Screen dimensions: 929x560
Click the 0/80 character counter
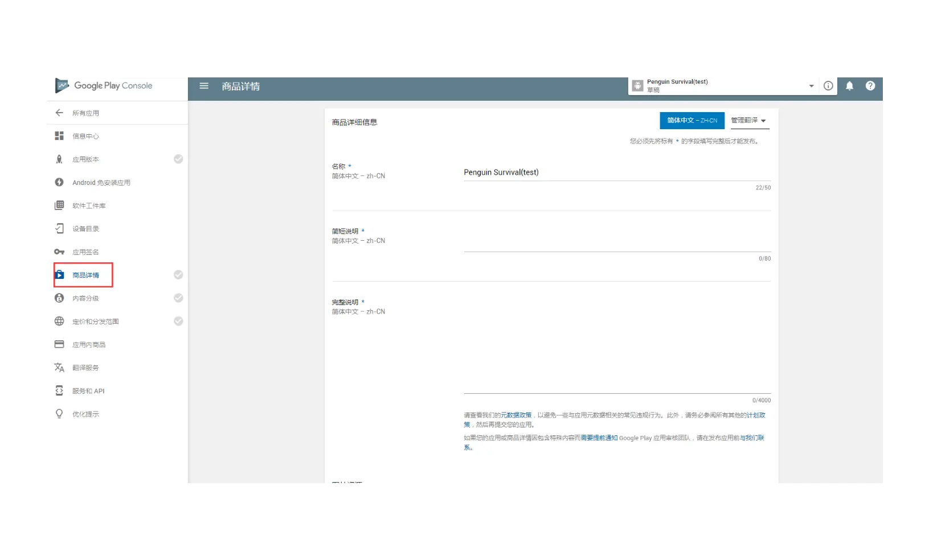pos(765,258)
